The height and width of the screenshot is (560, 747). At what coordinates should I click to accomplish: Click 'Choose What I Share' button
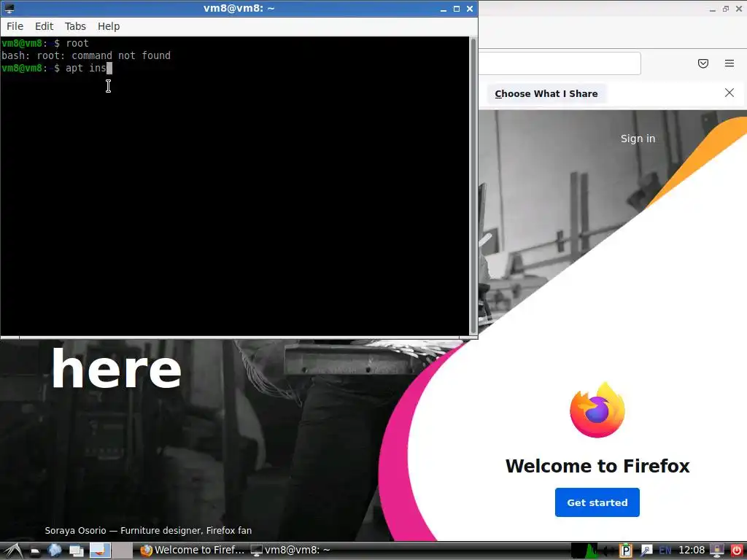click(546, 94)
